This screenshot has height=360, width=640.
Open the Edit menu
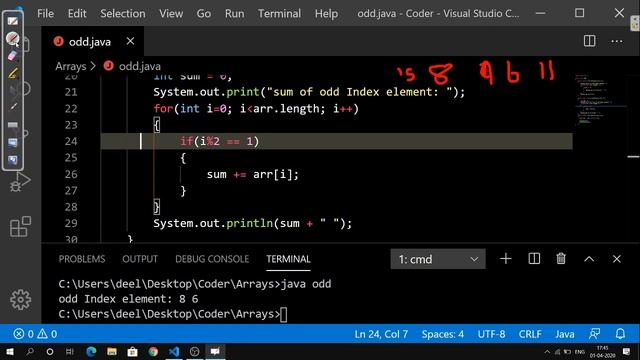pyautogui.click(x=77, y=13)
